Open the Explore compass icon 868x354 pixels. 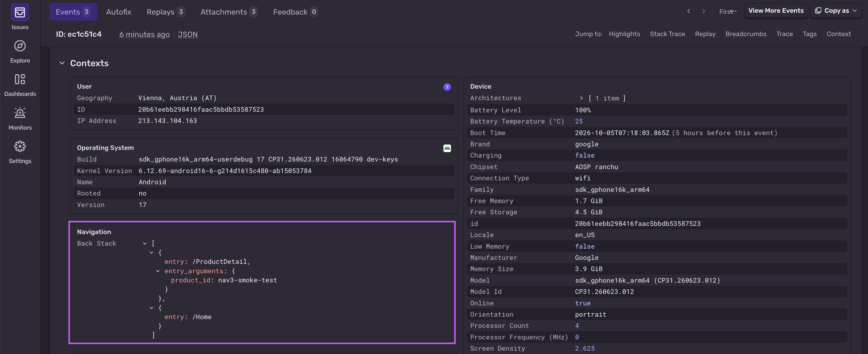pos(20,46)
